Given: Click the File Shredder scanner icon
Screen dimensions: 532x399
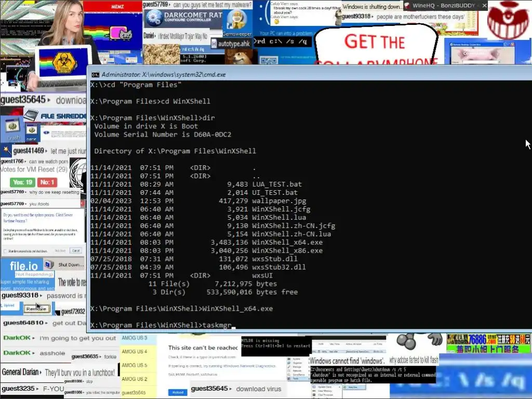Looking at the screenshot, I should click(x=31, y=116).
